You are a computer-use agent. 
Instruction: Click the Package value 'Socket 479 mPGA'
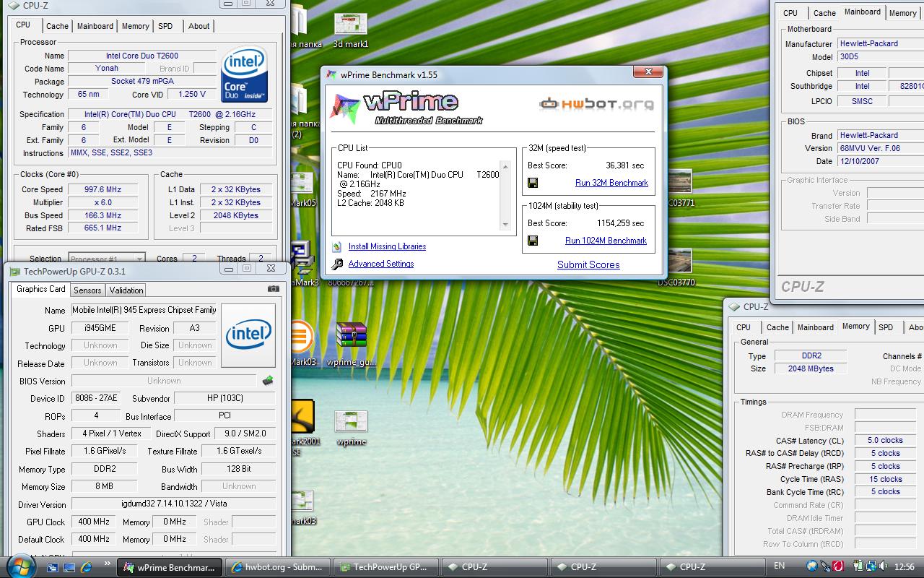point(142,82)
